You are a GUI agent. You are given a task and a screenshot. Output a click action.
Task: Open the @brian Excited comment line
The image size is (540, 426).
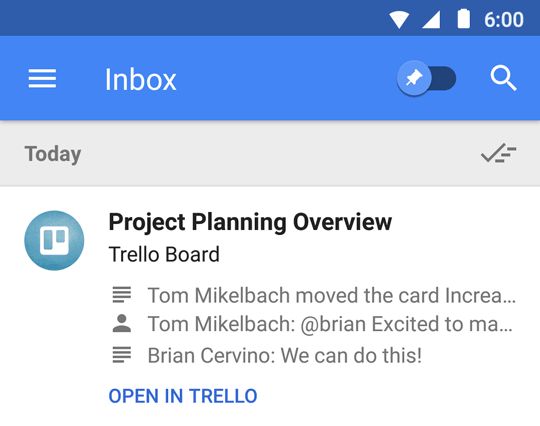(330, 324)
